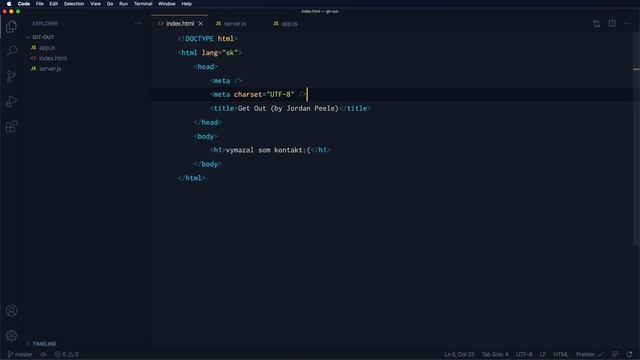Screen dimensions: 640x360
Task: Open index.html in the Explorer tree
Action: coord(53,58)
